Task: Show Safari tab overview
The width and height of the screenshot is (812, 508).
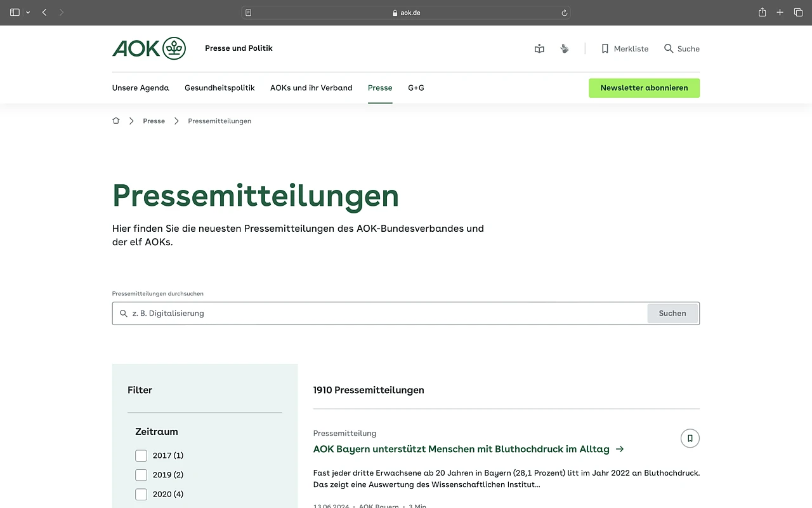Action: pyautogui.click(x=798, y=13)
